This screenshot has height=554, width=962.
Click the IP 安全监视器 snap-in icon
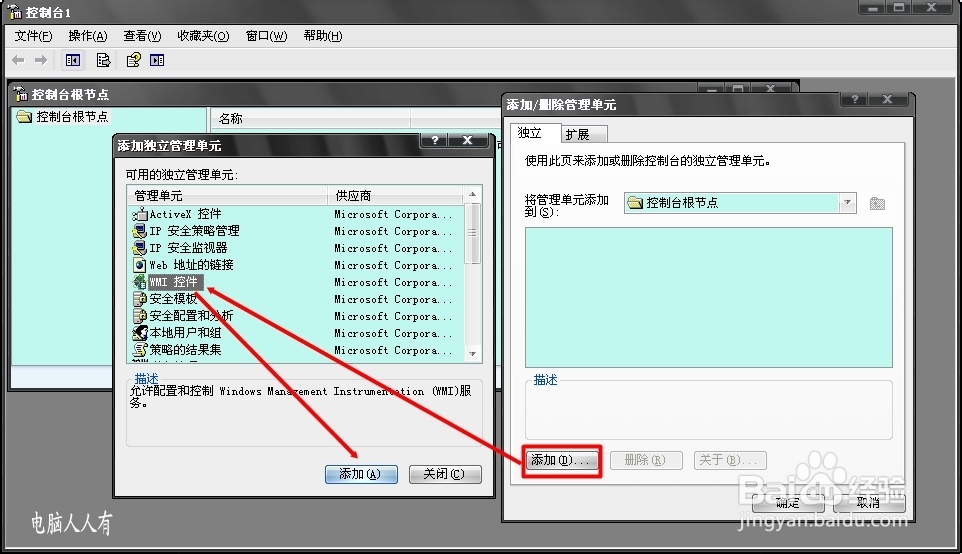[140, 248]
